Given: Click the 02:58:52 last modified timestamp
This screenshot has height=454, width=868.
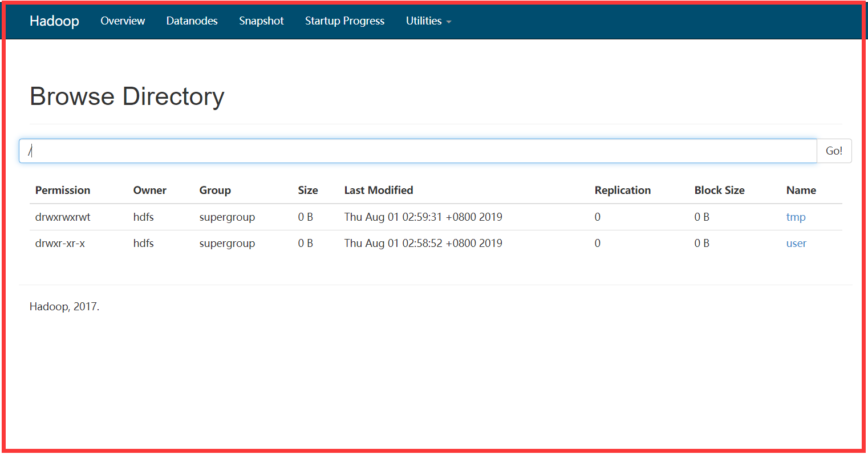Looking at the screenshot, I should coord(422,244).
